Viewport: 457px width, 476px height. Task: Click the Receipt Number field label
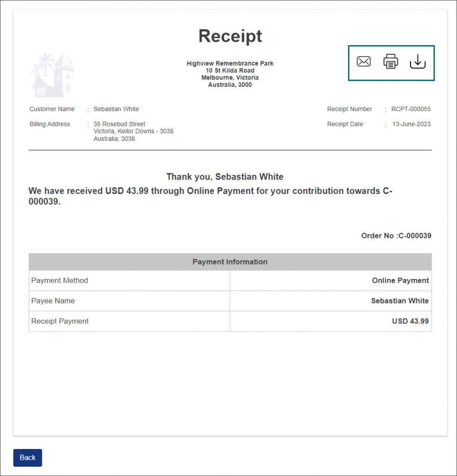(349, 109)
